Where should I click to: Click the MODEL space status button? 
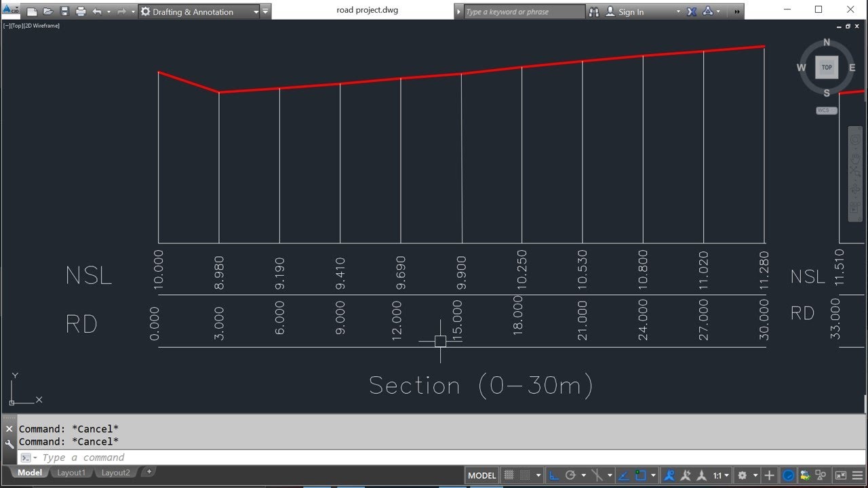click(482, 476)
